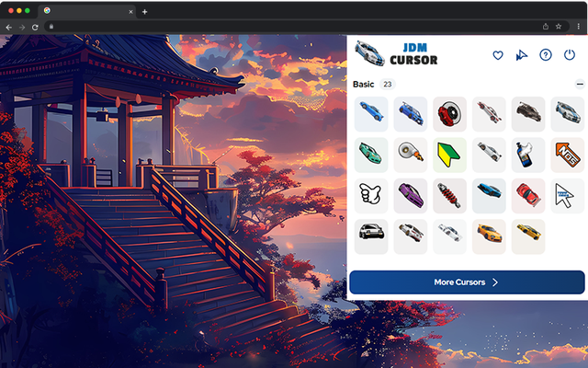Screen dimensions: 588x368
Task: Toggle the extension power button
Action: 570,55
